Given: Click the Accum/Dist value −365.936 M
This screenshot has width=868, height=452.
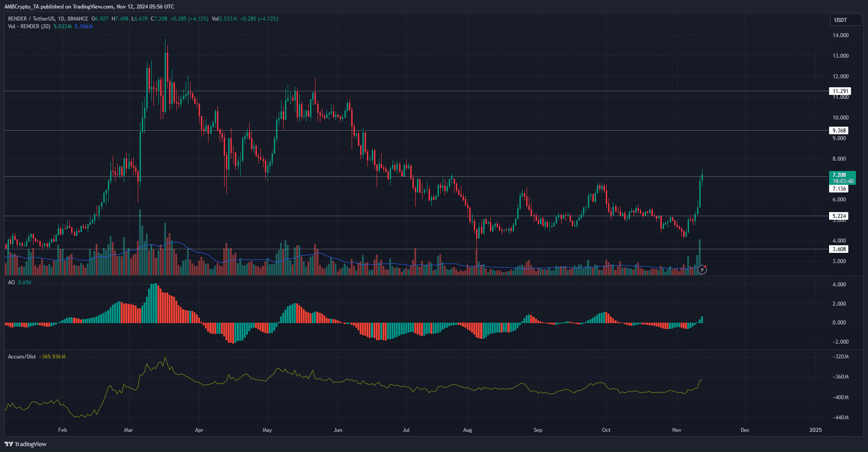Looking at the screenshot, I should pyautogui.click(x=52, y=357).
